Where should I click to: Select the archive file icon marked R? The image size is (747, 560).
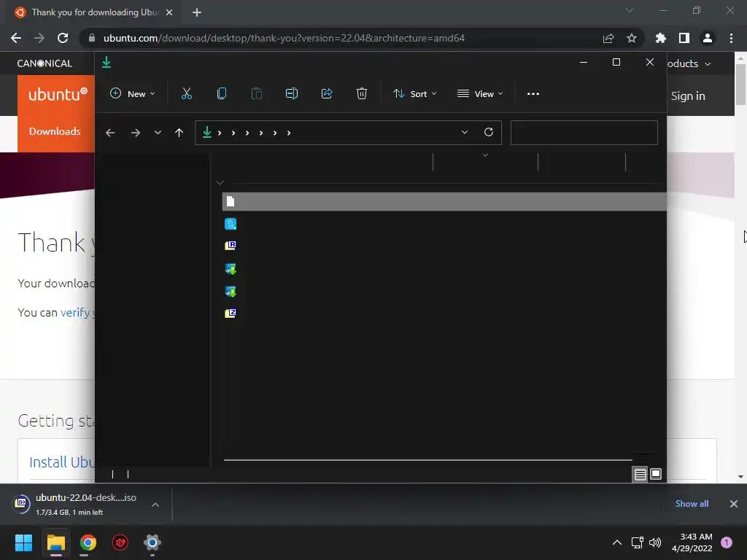point(231,246)
